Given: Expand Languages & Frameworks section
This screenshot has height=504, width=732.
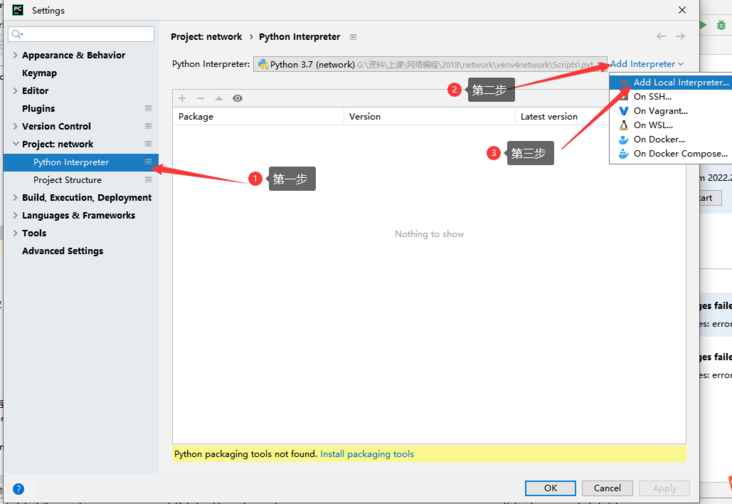Looking at the screenshot, I should (15, 215).
